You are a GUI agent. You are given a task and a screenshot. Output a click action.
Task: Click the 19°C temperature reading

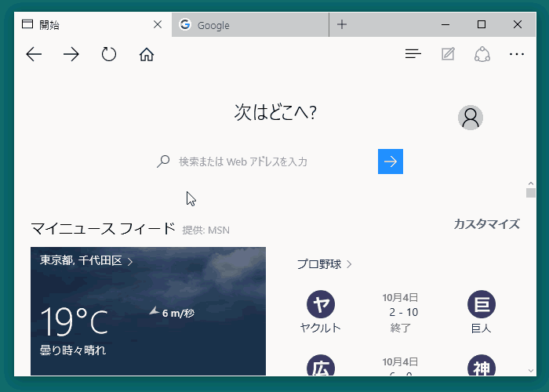[x=75, y=321]
